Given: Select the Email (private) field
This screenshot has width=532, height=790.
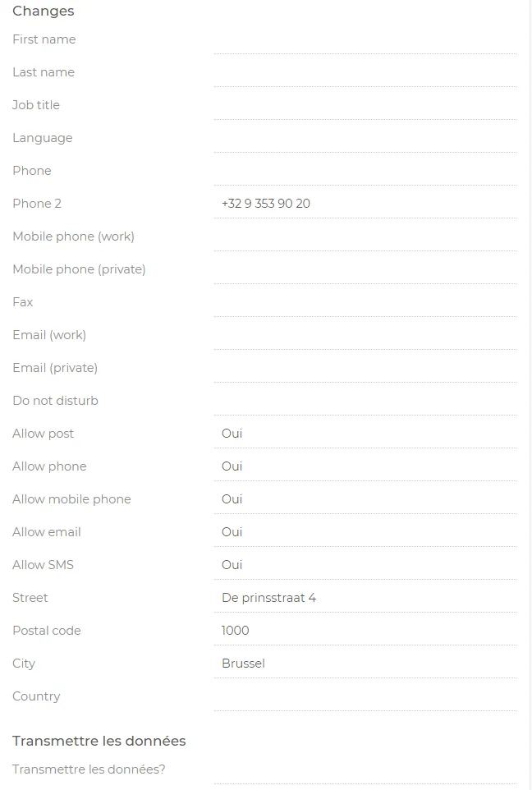Looking at the screenshot, I should pos(365,368).
